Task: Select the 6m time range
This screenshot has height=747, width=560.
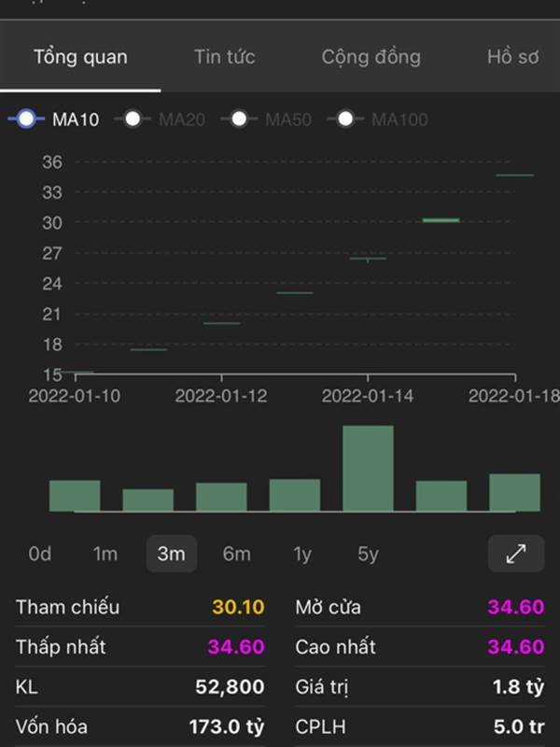Action: 237,554
